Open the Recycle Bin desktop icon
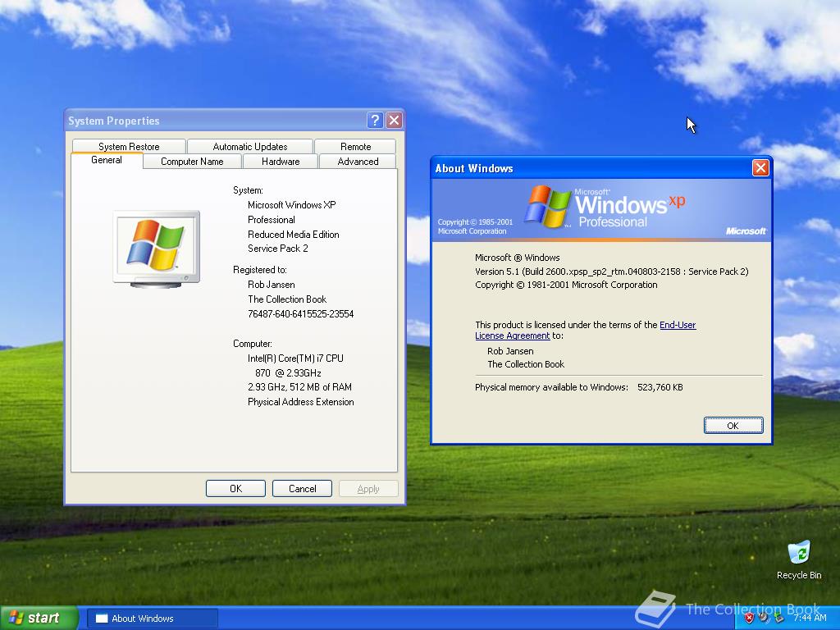 pyautogui.click(x=798, y=559)
